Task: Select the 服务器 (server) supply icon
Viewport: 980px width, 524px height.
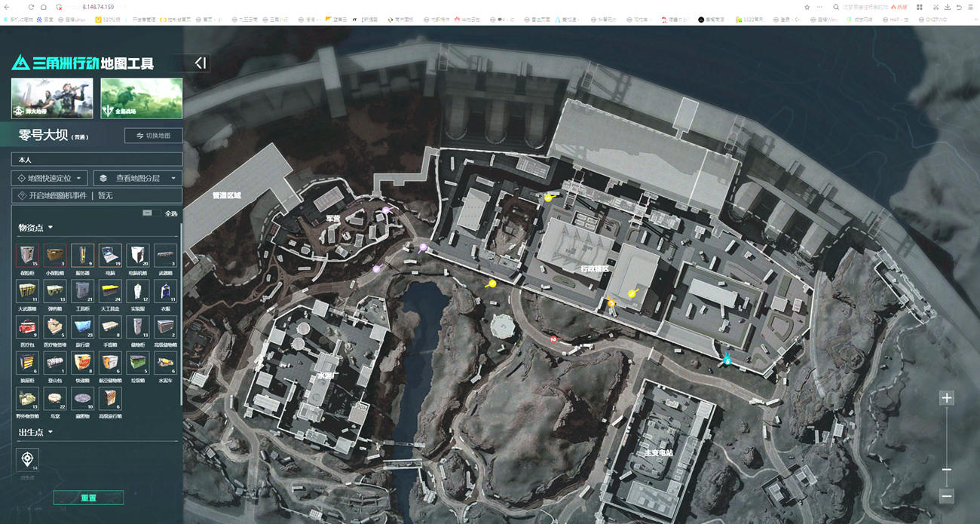Action: [x=82, y=255]
